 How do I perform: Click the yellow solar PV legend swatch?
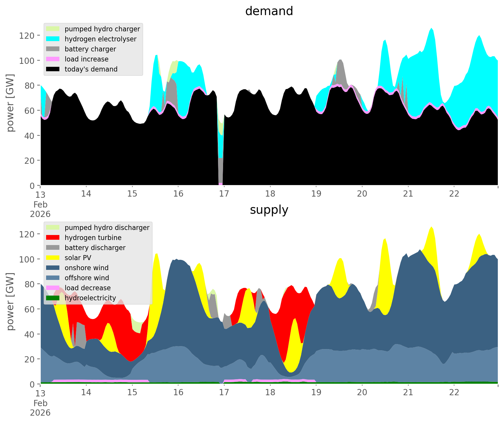coord(53,258)
